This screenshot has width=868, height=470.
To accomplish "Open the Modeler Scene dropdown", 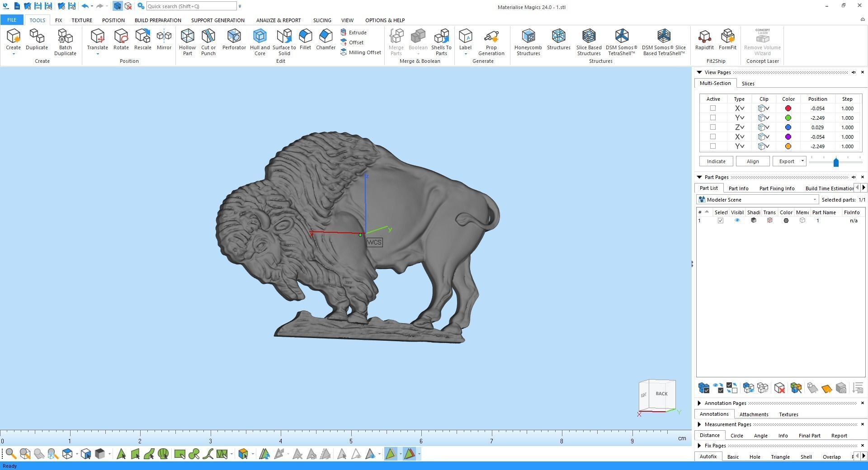I will [x=815, y=199].
